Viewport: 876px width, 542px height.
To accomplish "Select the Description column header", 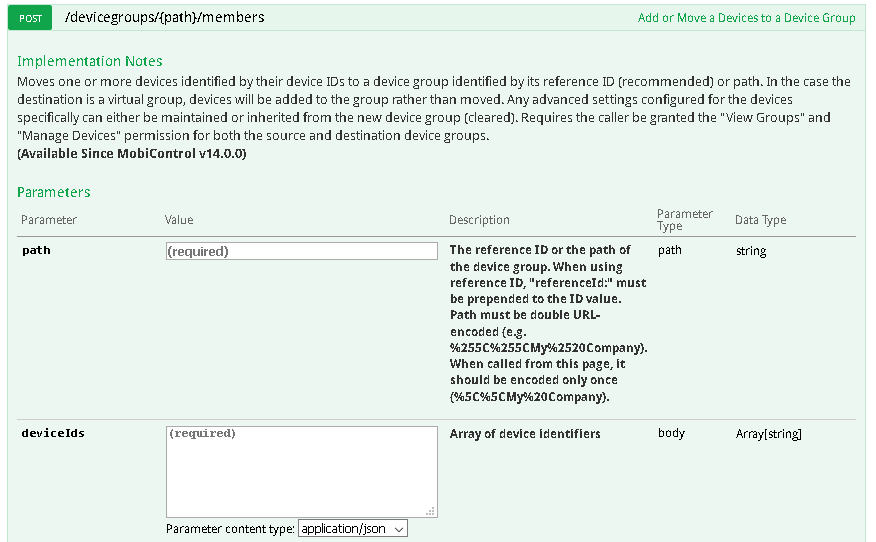I will point(479,220).
